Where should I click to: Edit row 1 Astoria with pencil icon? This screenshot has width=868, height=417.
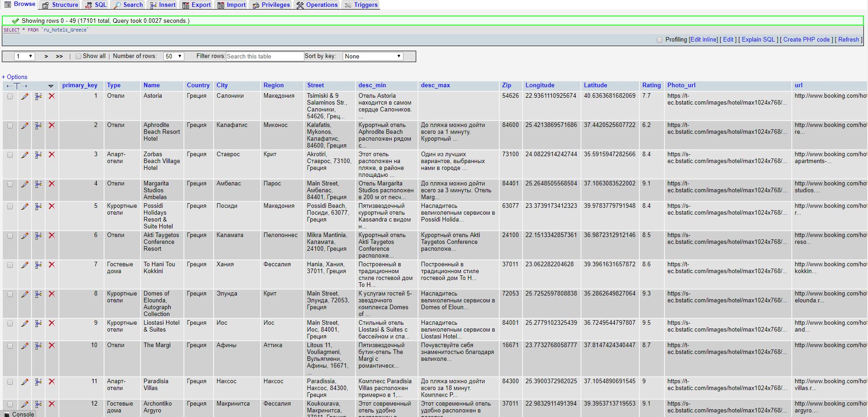(25, 96)
